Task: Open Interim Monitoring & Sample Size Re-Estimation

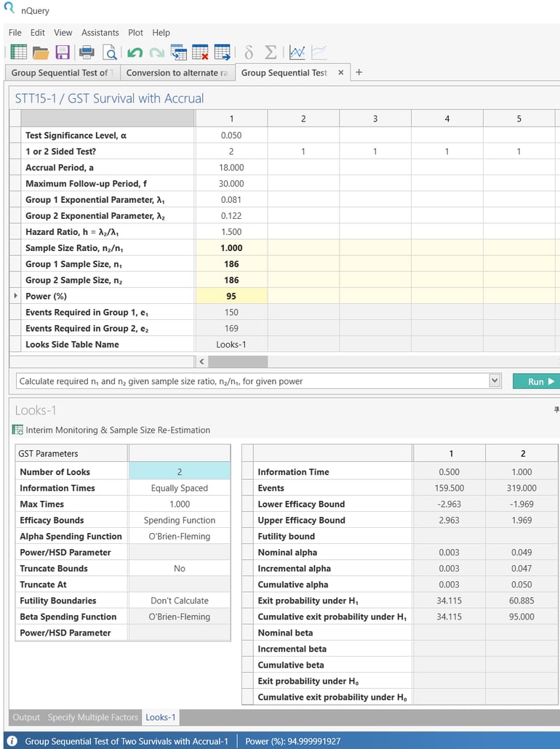Action: pyautogui.click(x=118, y=430)
